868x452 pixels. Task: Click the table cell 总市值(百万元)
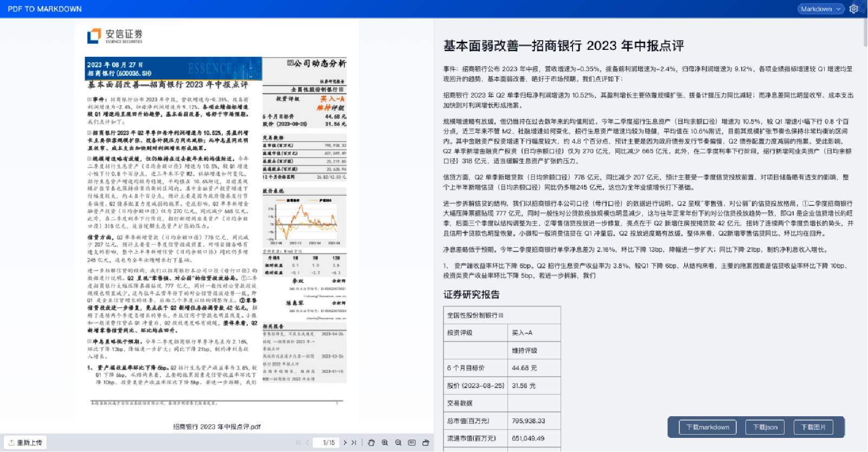pyautogui.click(x=475, y=421)
